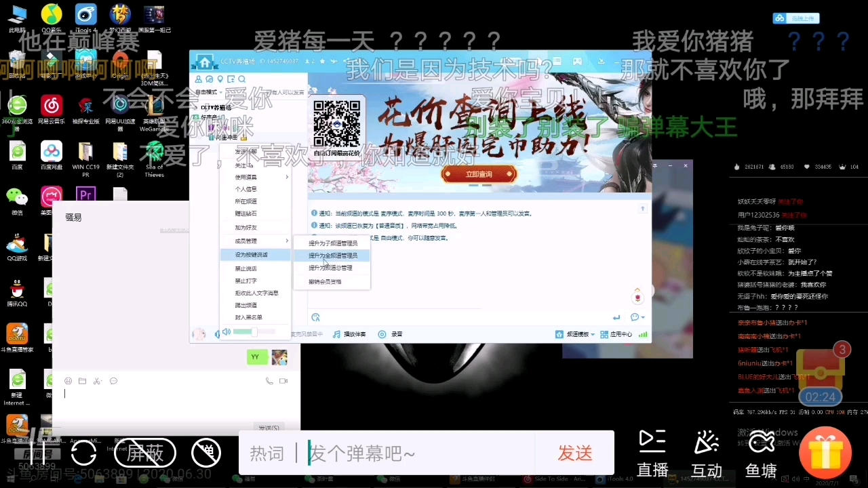This screenshot has width=868, height=488.
Task: Open the 腾讯QQ desktop icon
Action: 17,292
